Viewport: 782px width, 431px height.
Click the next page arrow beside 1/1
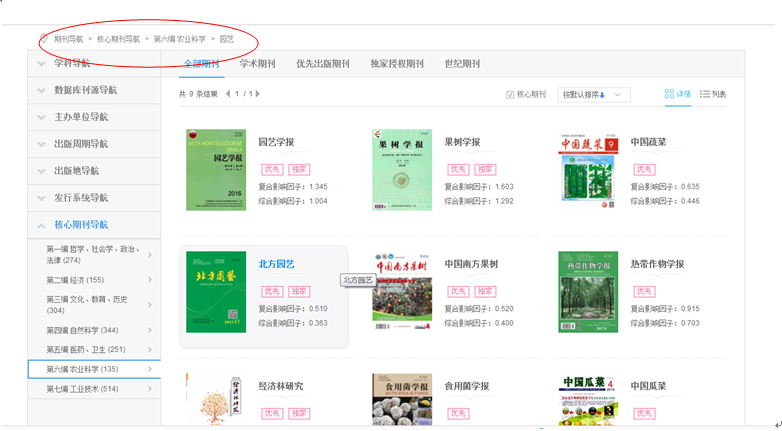click(258, 94)
